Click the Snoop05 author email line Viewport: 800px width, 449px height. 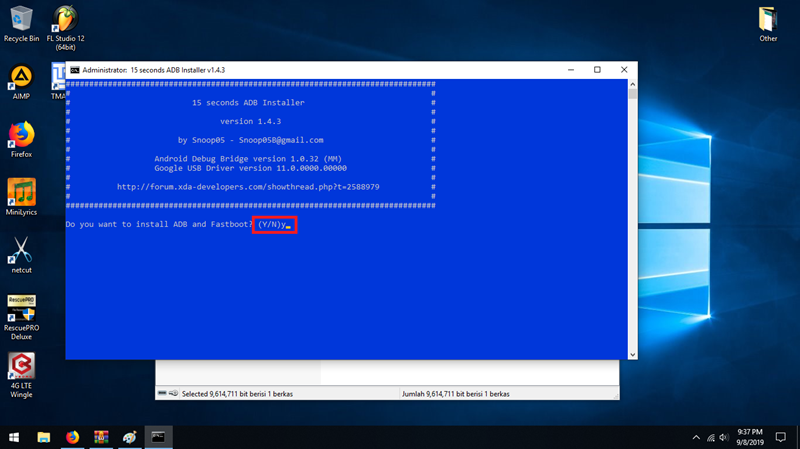(251, 140)
